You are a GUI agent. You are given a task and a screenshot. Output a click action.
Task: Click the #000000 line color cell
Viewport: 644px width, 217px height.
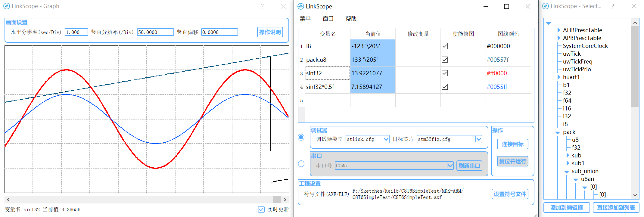(x=508, y=46)
